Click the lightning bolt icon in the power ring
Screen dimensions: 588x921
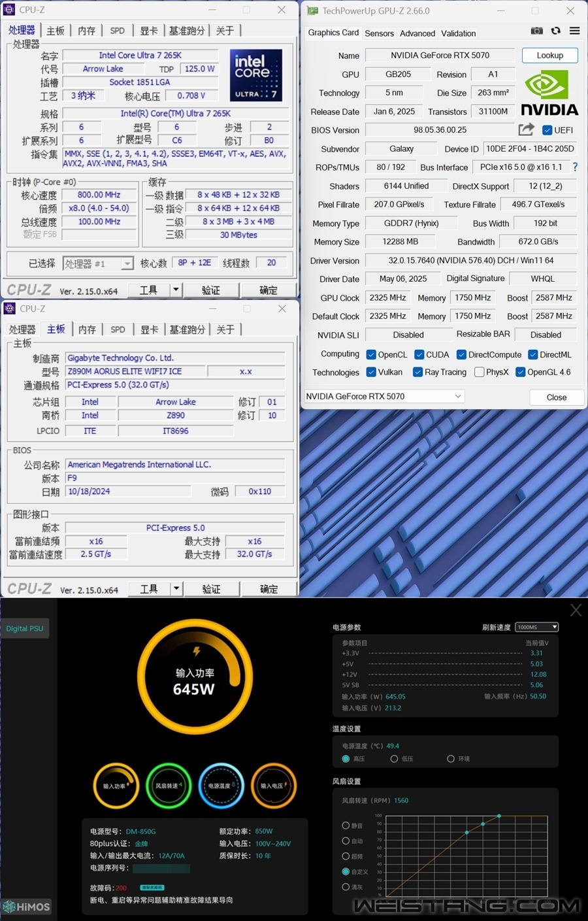pos(196,651)
